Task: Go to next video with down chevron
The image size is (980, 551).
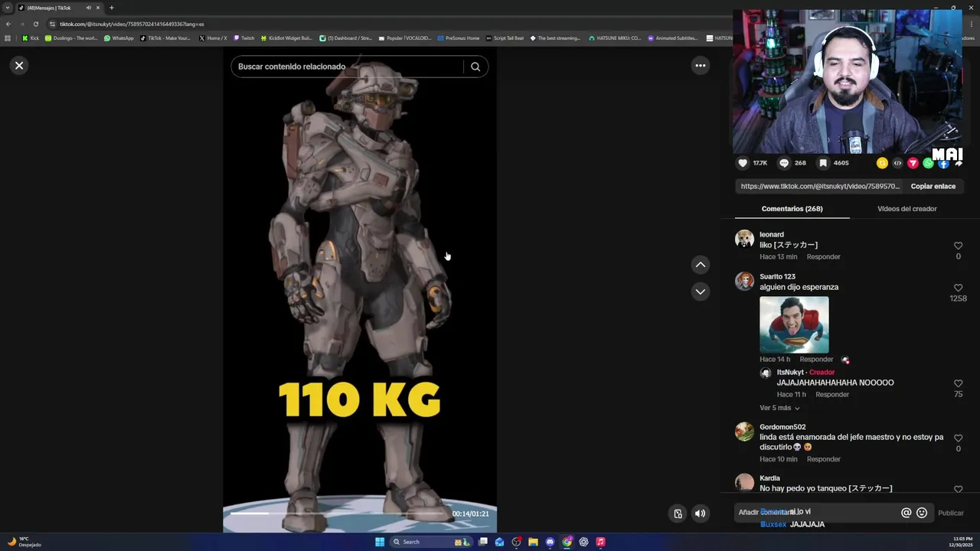Action: [x=700, y=292]
